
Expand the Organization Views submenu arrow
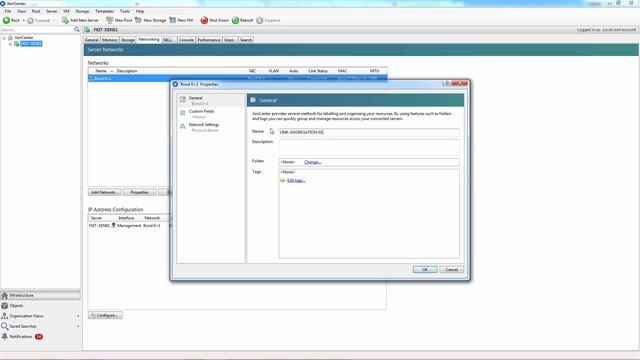point(78,316)
